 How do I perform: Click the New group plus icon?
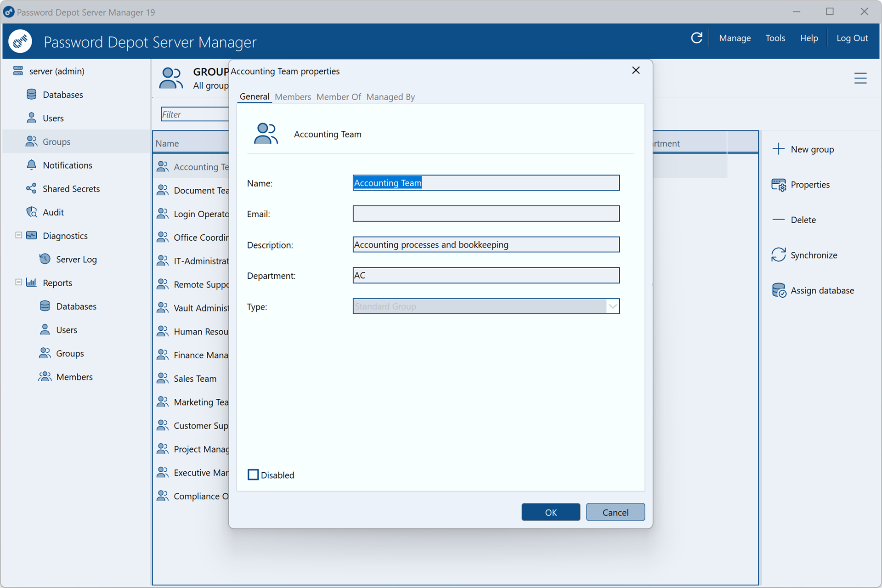pos(779,149)
